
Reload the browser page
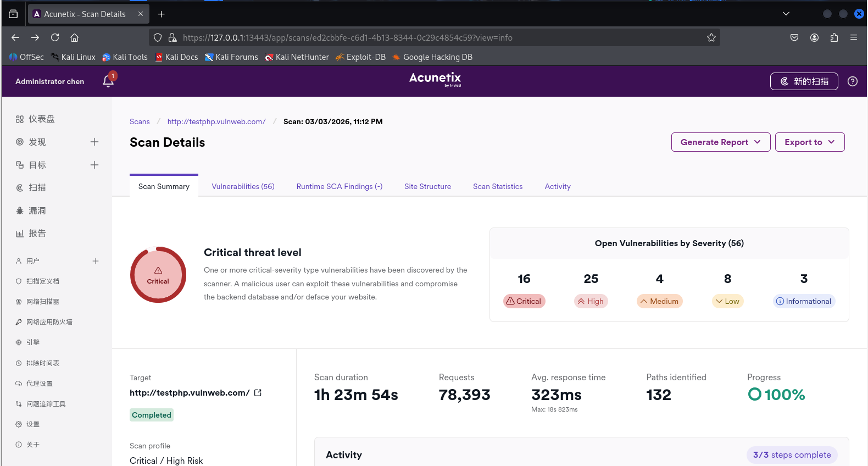click(55, 37)
